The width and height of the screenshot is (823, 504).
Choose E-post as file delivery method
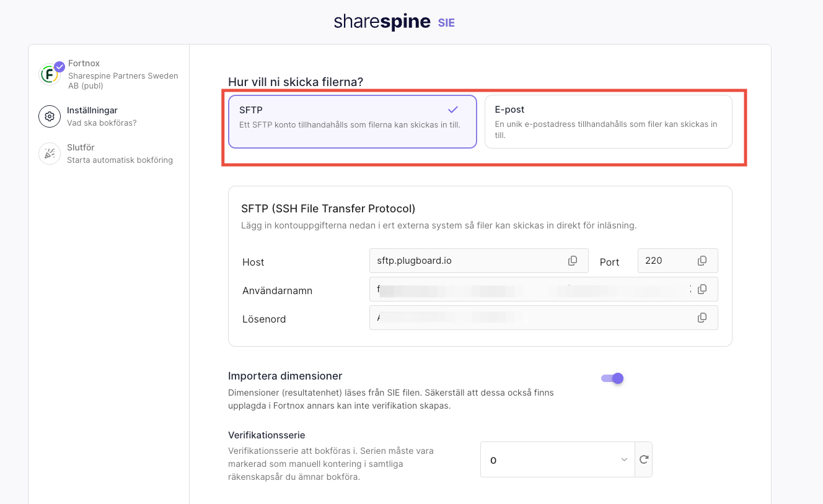click(x=608, y=121)
